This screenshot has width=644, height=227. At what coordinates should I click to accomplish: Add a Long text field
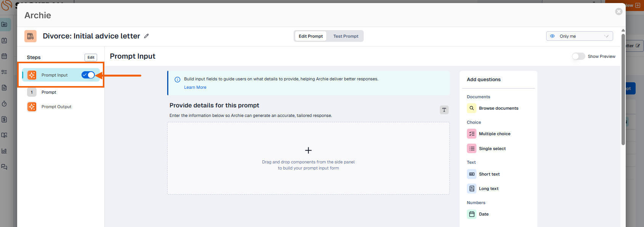(489, 189)
